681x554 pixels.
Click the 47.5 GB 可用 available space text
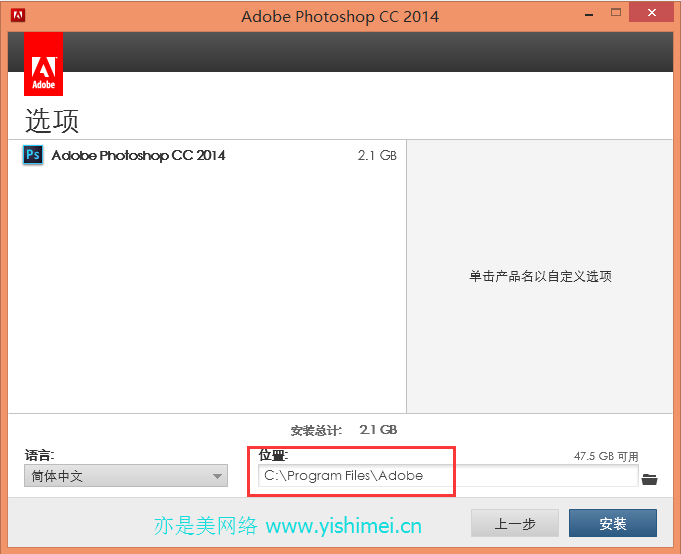click(x=606, y=456)
